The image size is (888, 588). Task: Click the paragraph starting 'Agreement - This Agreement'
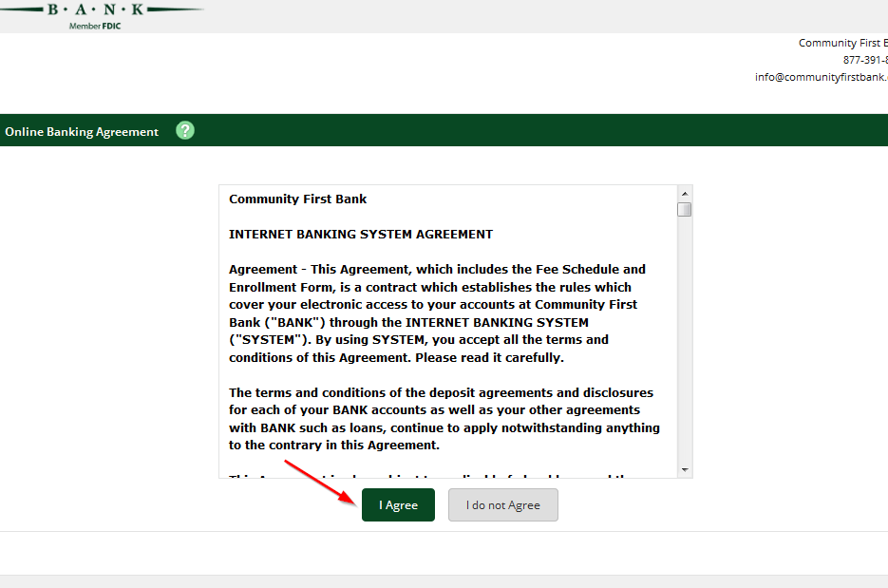click(437, 313)
